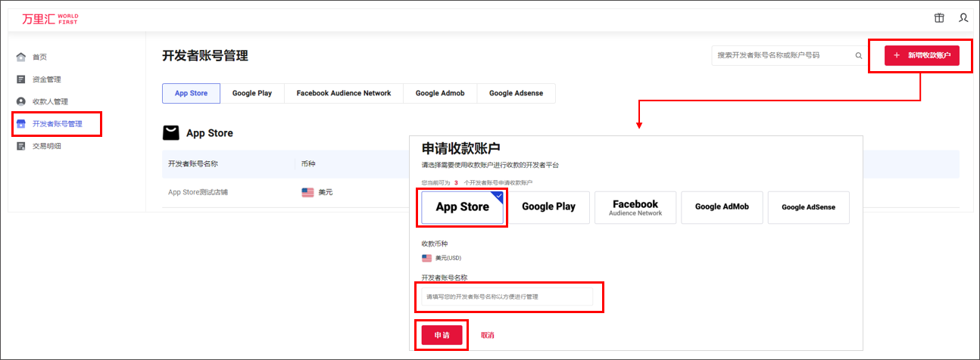Switch to the Google Admob tab
This screenshot has width=980, height=360.
tap(440, 93)
